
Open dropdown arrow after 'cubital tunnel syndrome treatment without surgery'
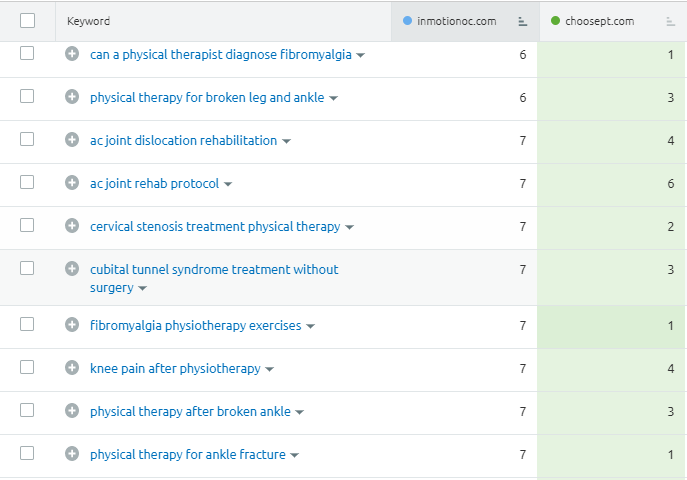[142, 288]
